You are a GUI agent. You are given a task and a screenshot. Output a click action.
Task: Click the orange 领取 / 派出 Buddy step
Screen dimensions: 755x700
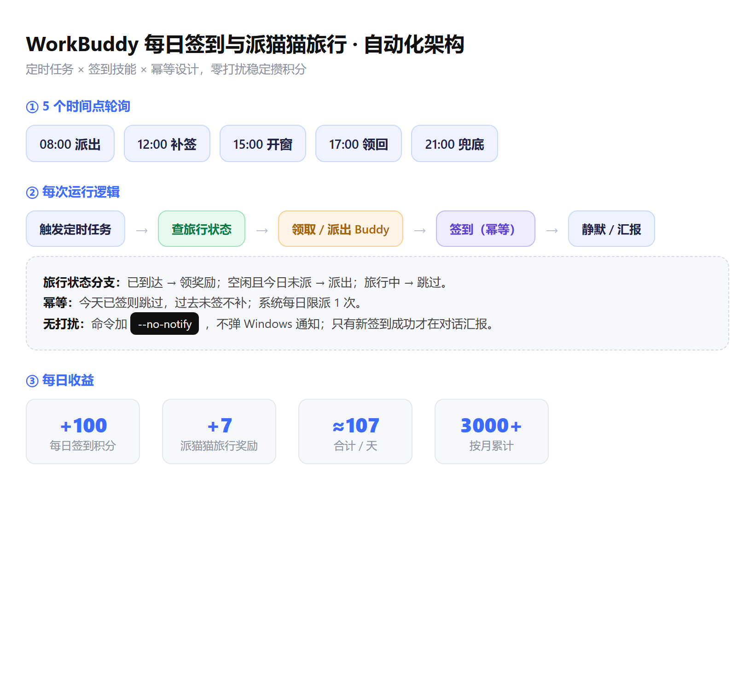(x=341, y=229)
